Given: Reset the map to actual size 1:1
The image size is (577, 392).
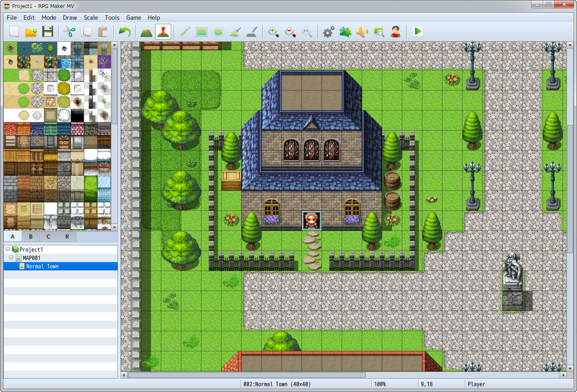Looking at the screenshot, I should (x=307, y=32).
